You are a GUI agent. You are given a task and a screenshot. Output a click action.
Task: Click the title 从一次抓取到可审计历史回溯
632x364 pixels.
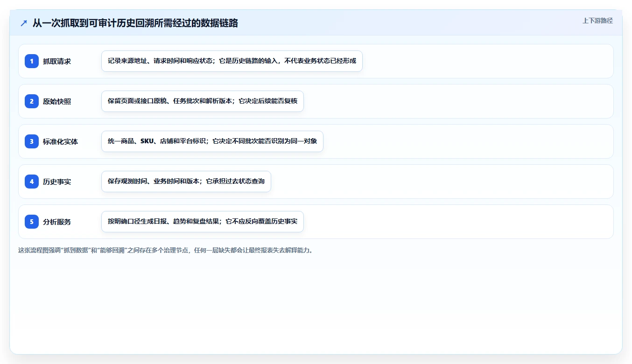coord(135,23)
